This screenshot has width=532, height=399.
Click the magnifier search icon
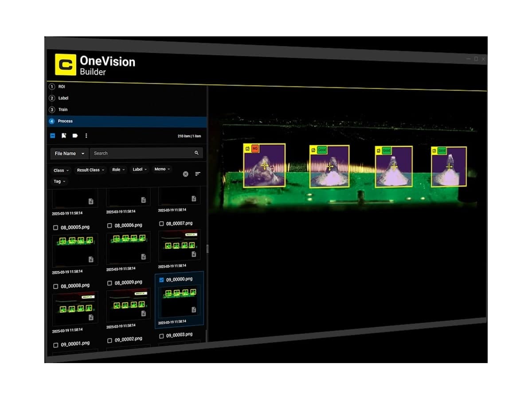click(x=196, y=153)
